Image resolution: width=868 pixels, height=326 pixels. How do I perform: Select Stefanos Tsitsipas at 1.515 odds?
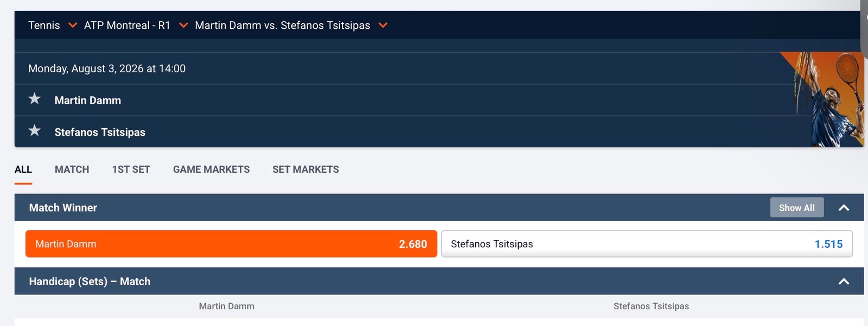647,244
